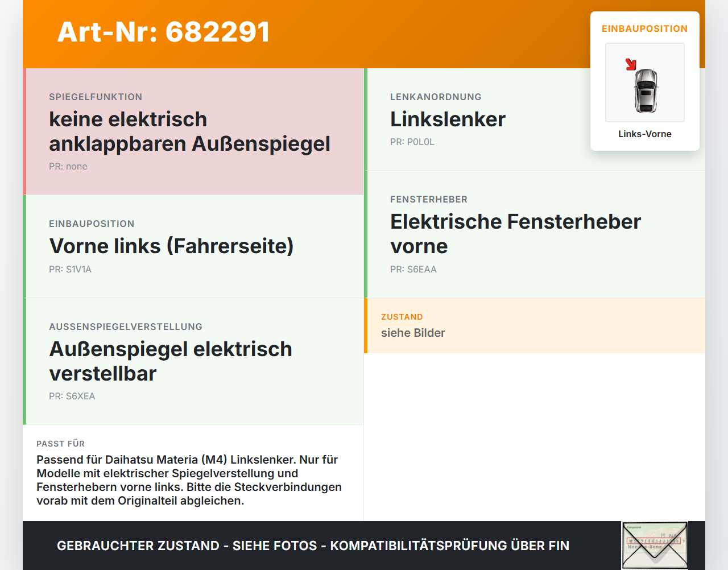
Task: Open the vehicle registration document thumbnail
Action: pyautogui.click(x=655, y=546)
